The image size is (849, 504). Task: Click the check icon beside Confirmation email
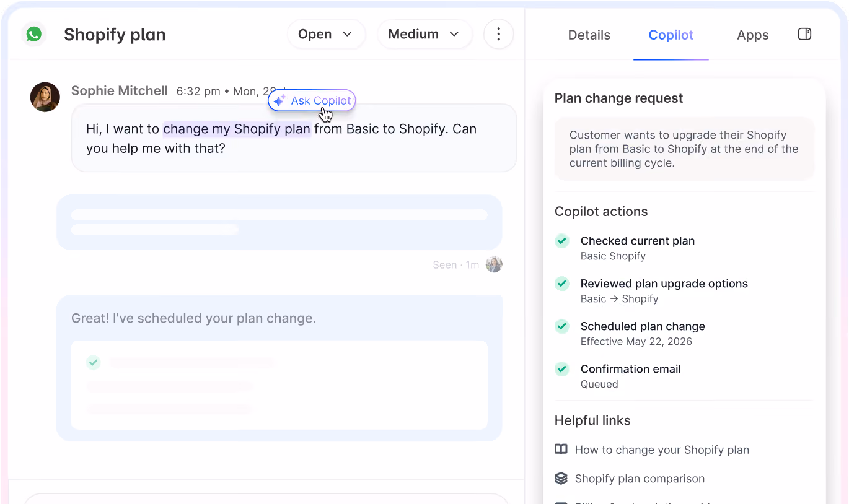[x=562, y=369]
